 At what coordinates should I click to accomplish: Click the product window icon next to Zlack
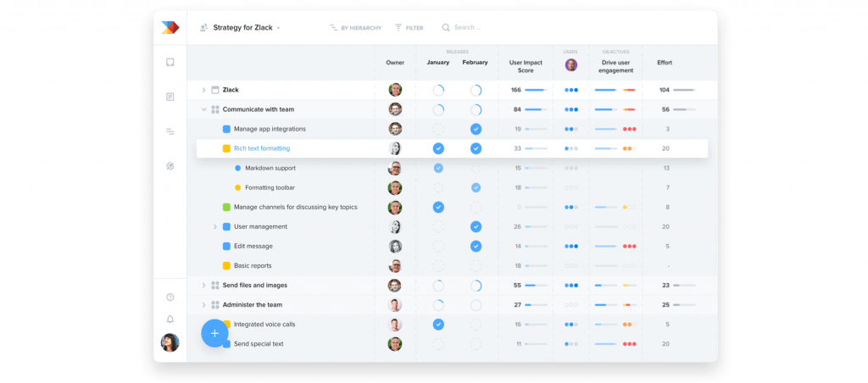tap(215, 90)
